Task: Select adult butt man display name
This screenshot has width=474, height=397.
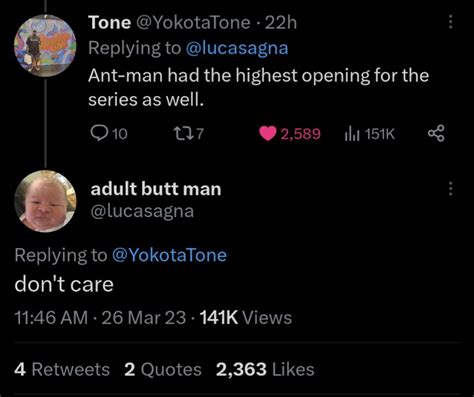Action: tap(156, 189)
